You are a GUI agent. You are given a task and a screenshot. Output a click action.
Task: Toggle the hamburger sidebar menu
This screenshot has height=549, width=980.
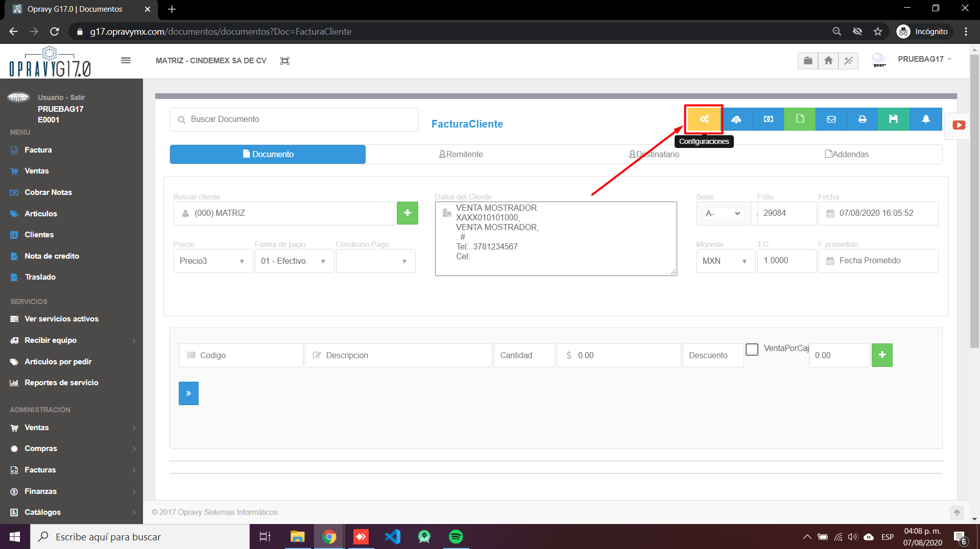tap(126, 60)
